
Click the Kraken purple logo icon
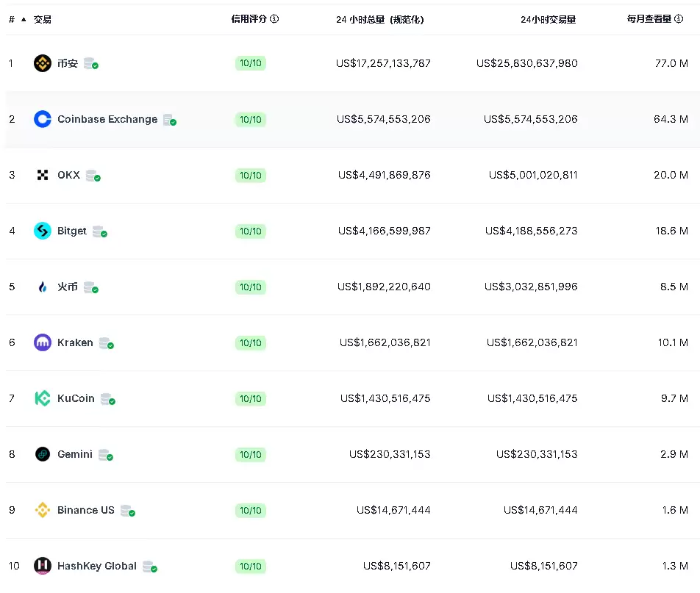[43, 342]
